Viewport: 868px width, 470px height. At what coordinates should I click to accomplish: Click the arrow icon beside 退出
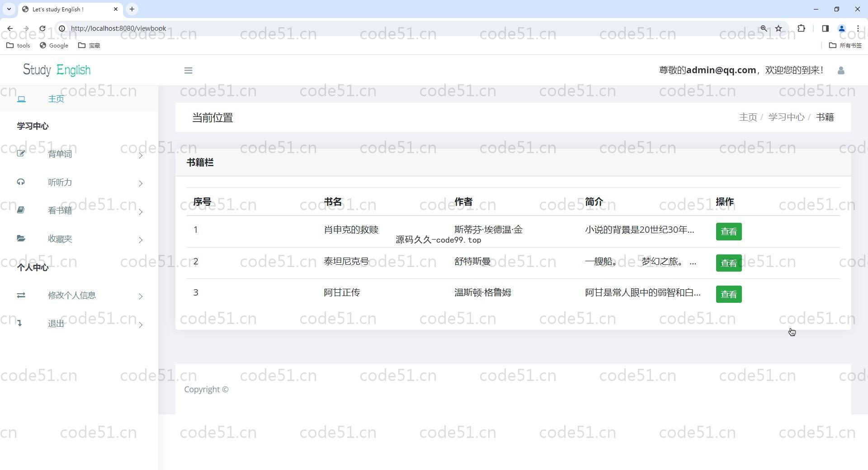[19, 323]
